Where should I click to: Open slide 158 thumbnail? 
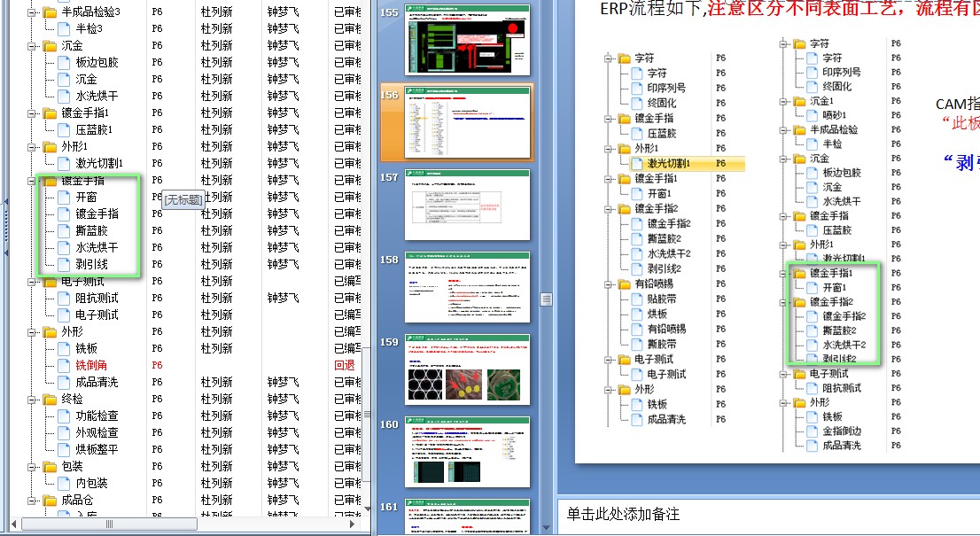[467, 287]
